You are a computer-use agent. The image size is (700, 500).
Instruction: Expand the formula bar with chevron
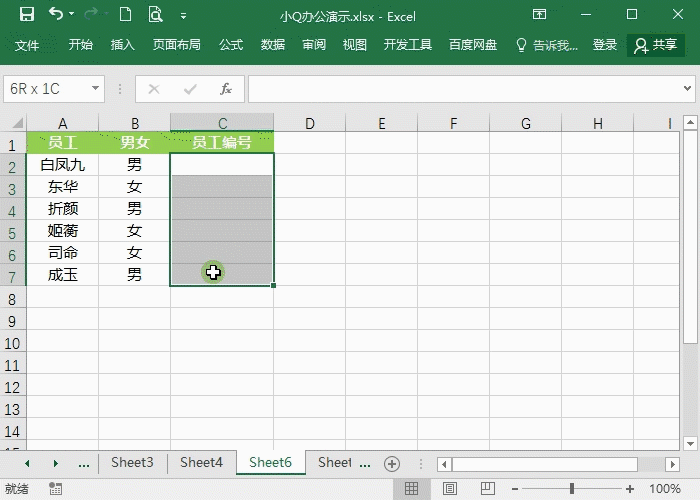click(688, 88)
